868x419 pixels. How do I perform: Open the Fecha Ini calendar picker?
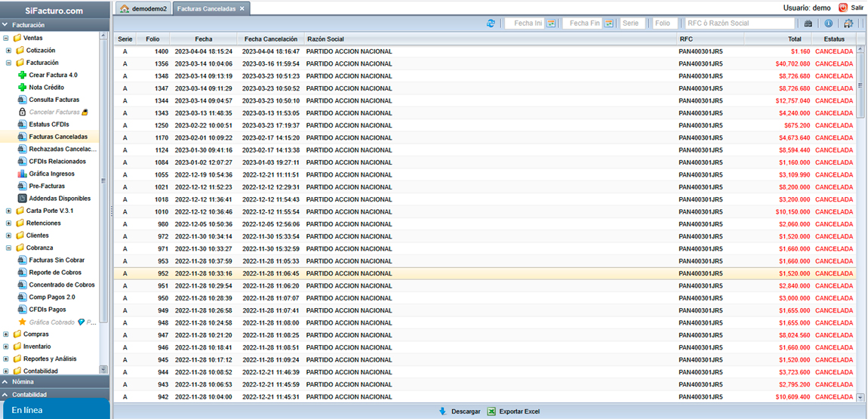coord(552,23)
